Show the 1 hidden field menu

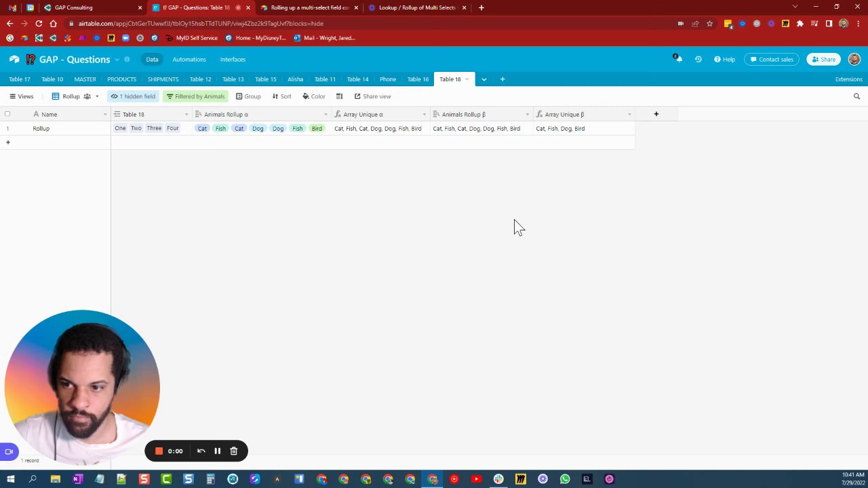(x=133, y=96)
